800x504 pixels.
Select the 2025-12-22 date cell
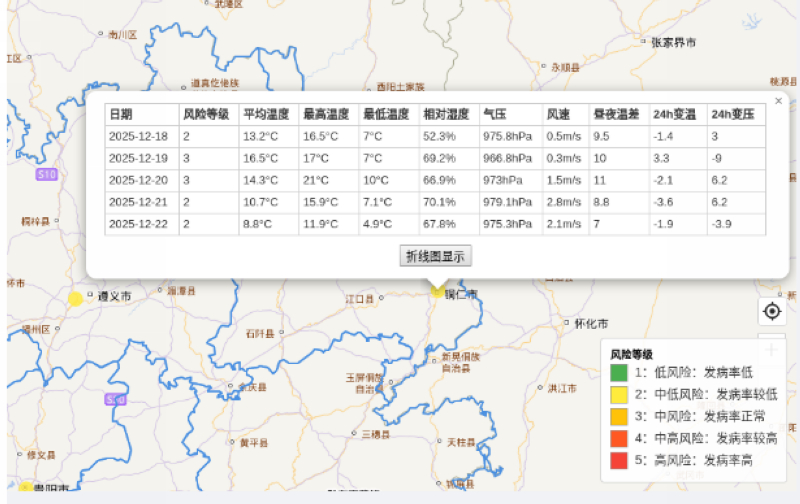pos(138,224)
